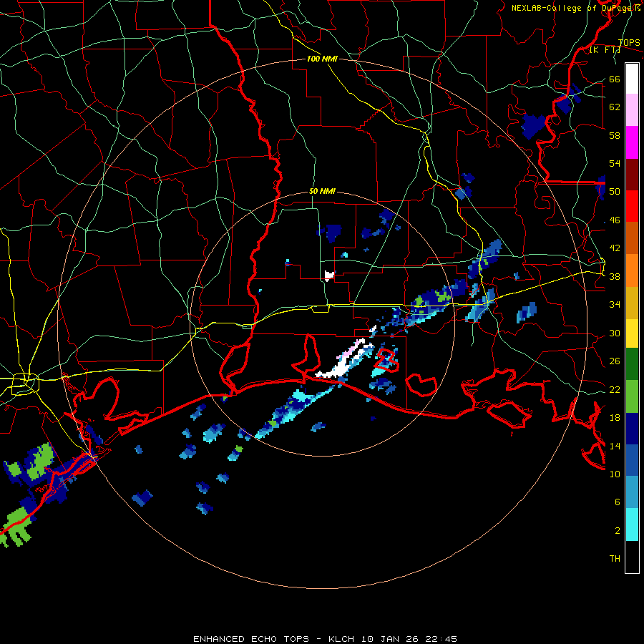The width and height of the screenshot is (644, 644).
Task: Select the dark red legend swatch
Action: click(632, 174)
